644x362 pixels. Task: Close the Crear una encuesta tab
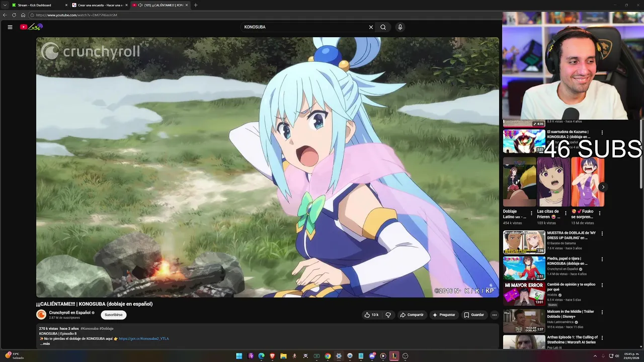tap(126, 5)
